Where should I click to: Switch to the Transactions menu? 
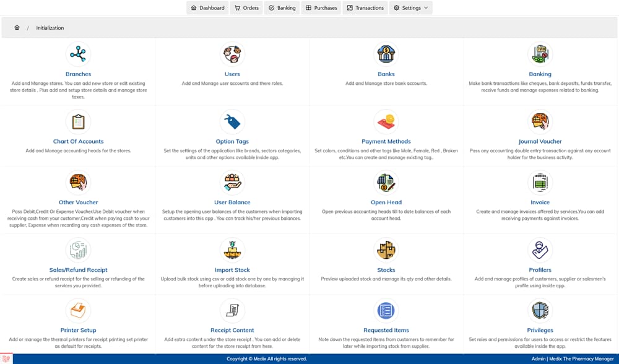click(365, 8)
